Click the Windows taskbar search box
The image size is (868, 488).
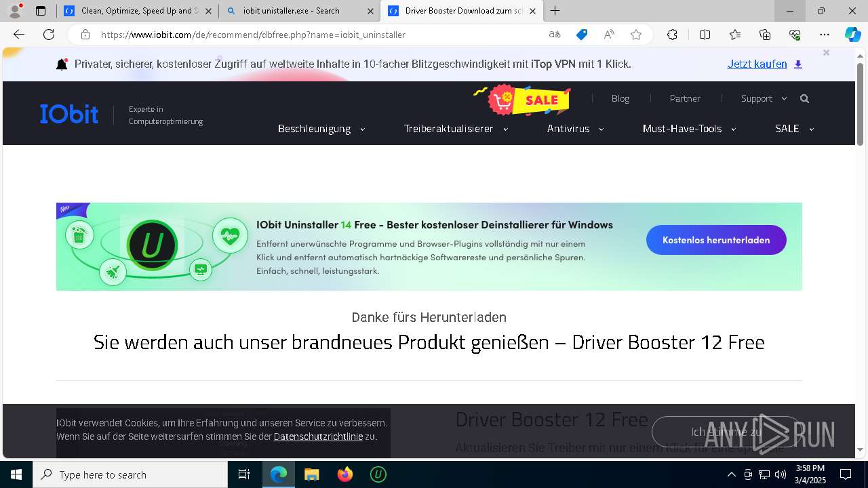[x=130, y=474]
